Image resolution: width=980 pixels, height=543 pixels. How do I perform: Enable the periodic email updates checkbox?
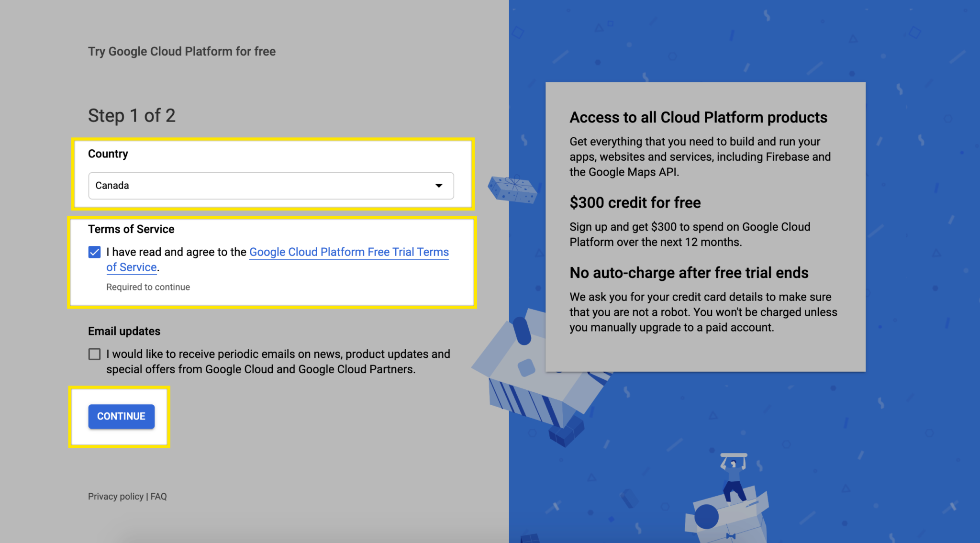coord(94,354)
